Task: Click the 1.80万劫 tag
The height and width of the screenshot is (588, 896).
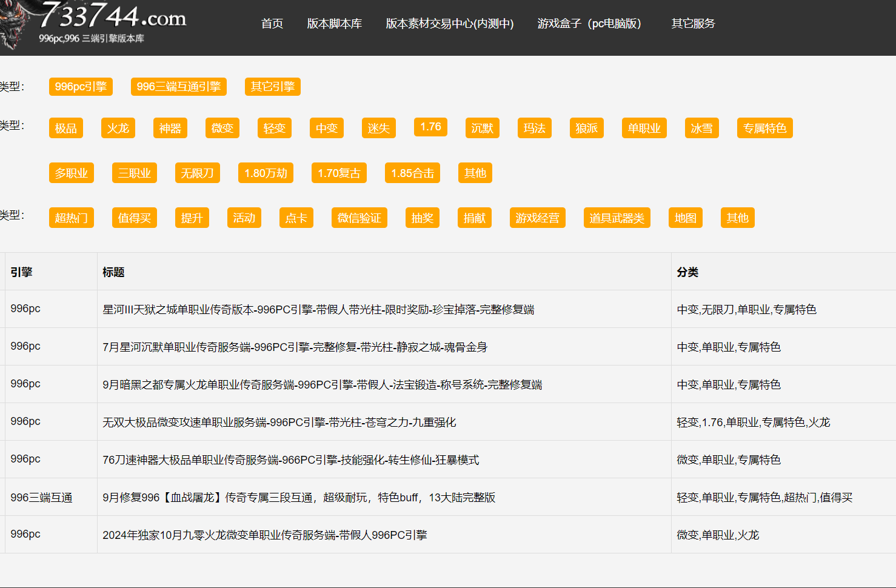Action: (x=266, y=173)
